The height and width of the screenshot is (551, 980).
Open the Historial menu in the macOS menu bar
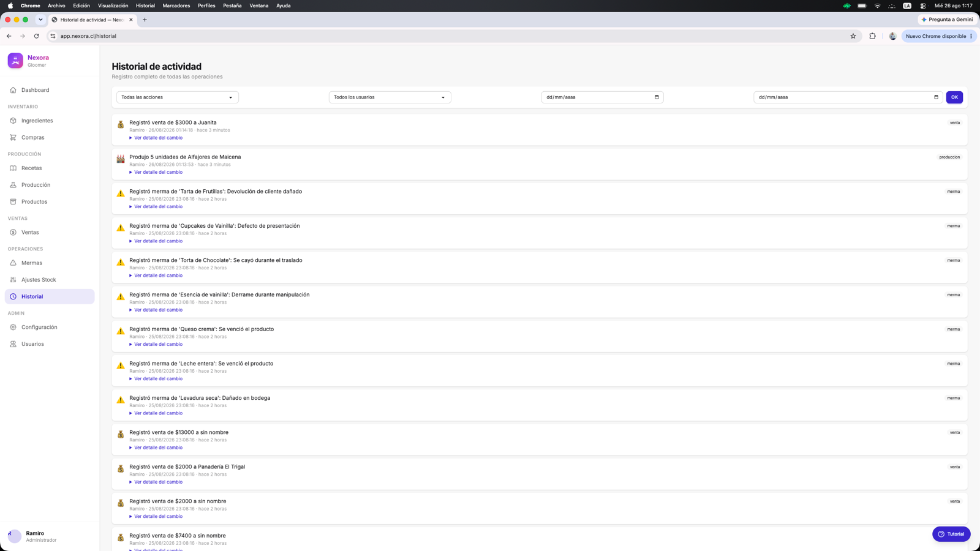point(145,6)
